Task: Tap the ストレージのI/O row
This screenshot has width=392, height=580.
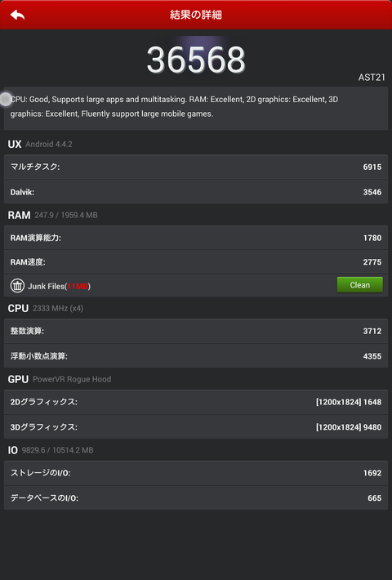Action: pos(196,473)
